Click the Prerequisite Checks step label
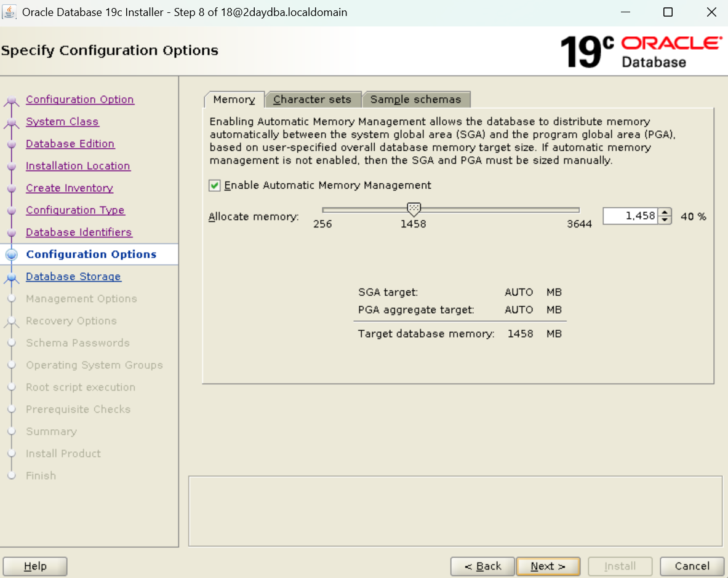This screenshot has width=728, height=578. coord(78,409)
